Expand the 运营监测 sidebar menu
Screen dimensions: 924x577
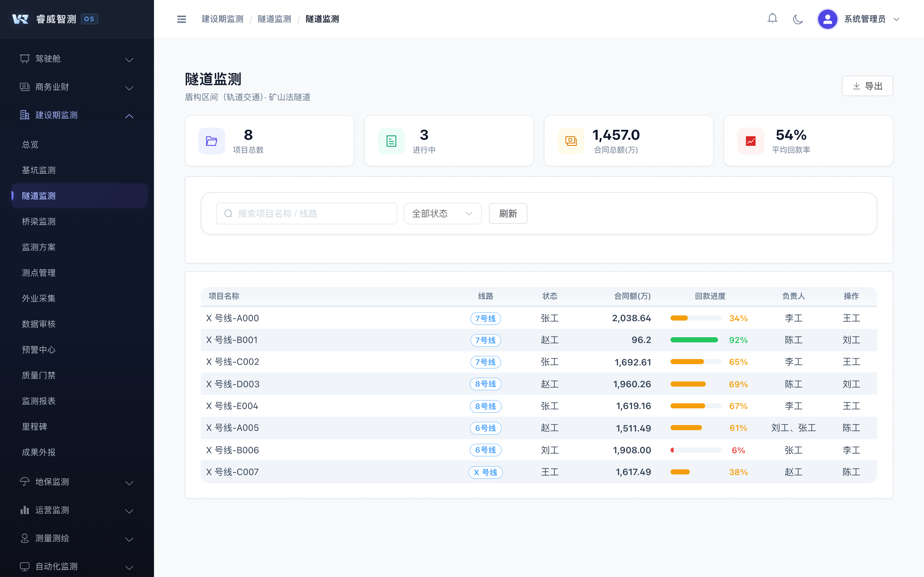pyautogui.click(x=77, y=510)
